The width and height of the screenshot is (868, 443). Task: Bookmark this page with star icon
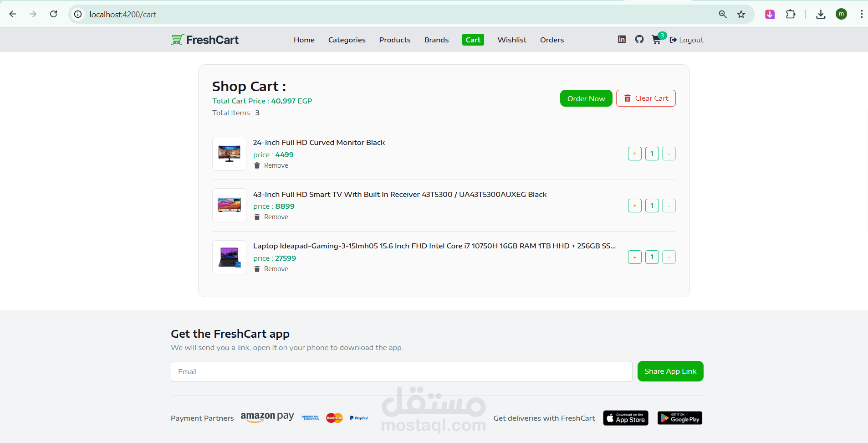click(x=741, y=14)
